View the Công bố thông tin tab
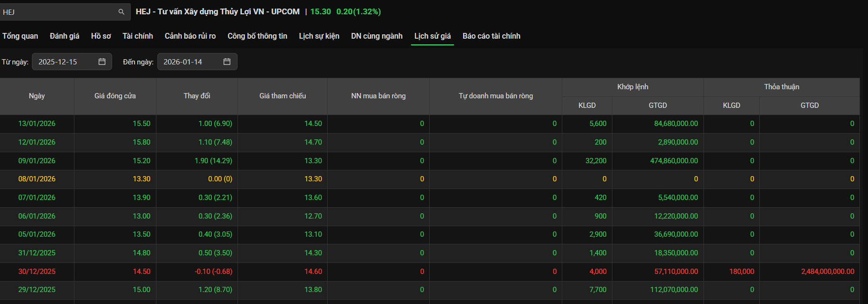Viewport: 868px width, 304px height. (258, 36)
